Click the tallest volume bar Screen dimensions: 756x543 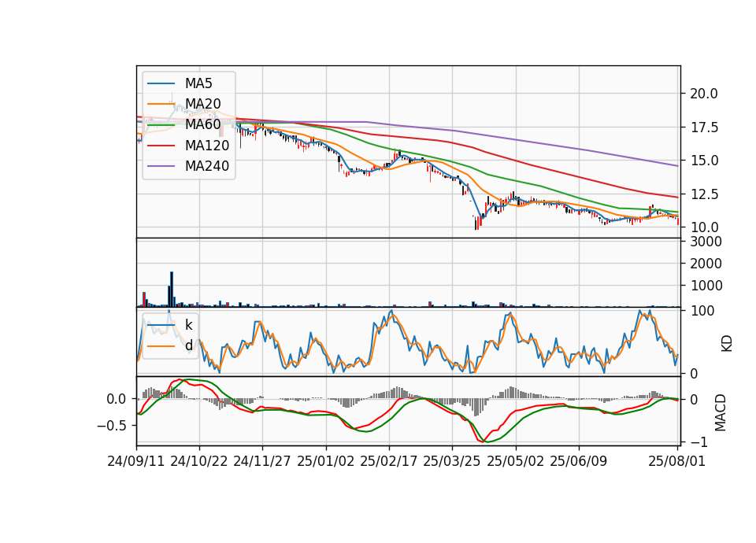[172, 289]
